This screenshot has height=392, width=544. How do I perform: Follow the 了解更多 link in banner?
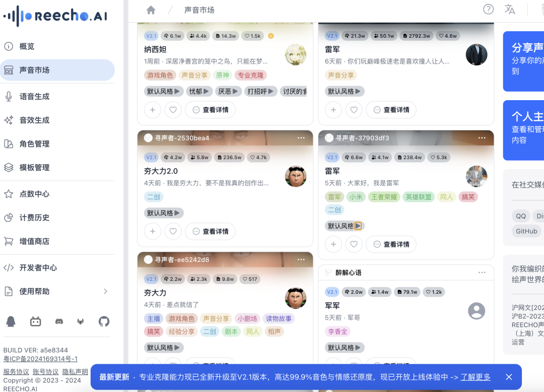[x=475, y=377]
